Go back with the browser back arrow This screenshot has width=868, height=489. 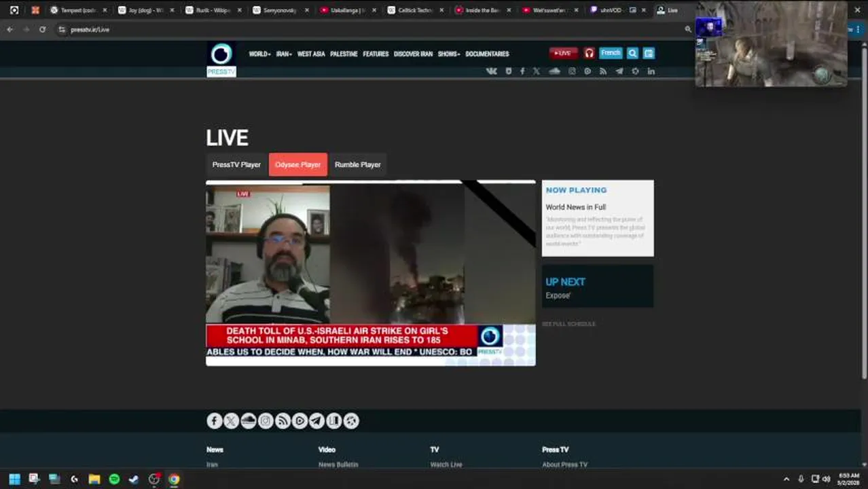[x=10, y=29]
